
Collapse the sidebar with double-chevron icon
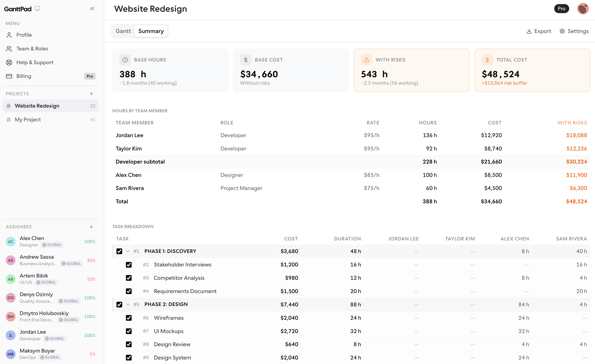point(92,9)
